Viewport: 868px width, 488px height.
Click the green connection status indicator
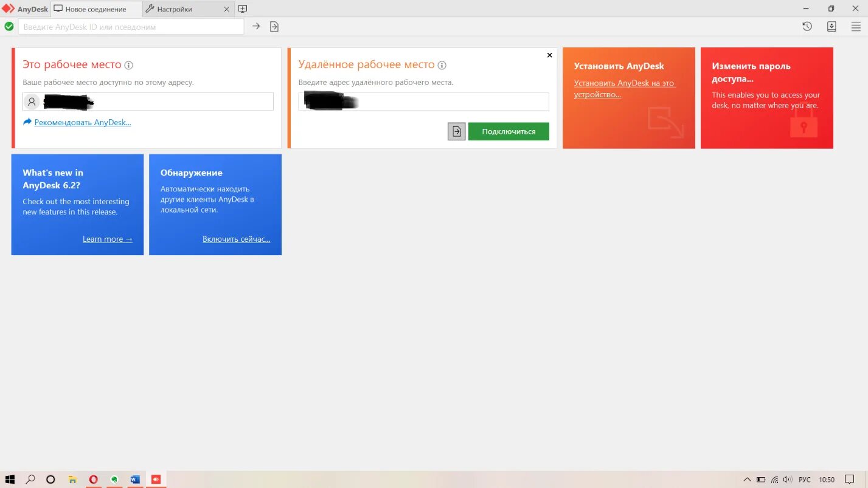9,26
